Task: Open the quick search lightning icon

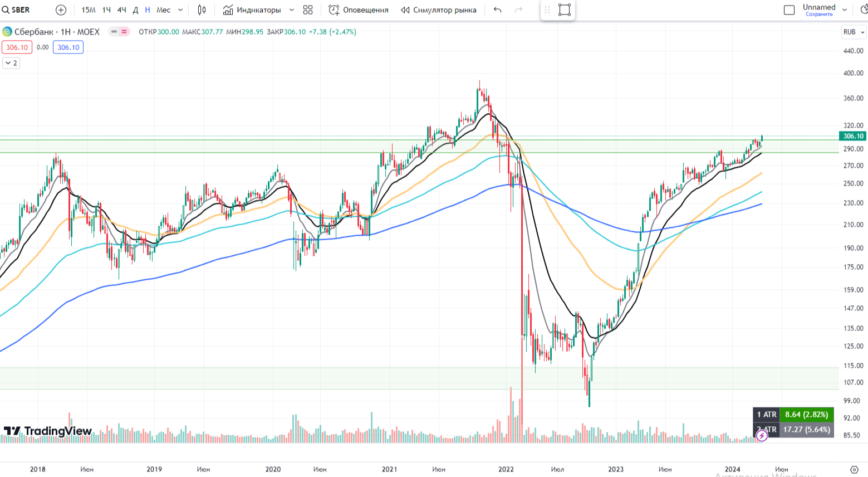Action: (864, 10)
